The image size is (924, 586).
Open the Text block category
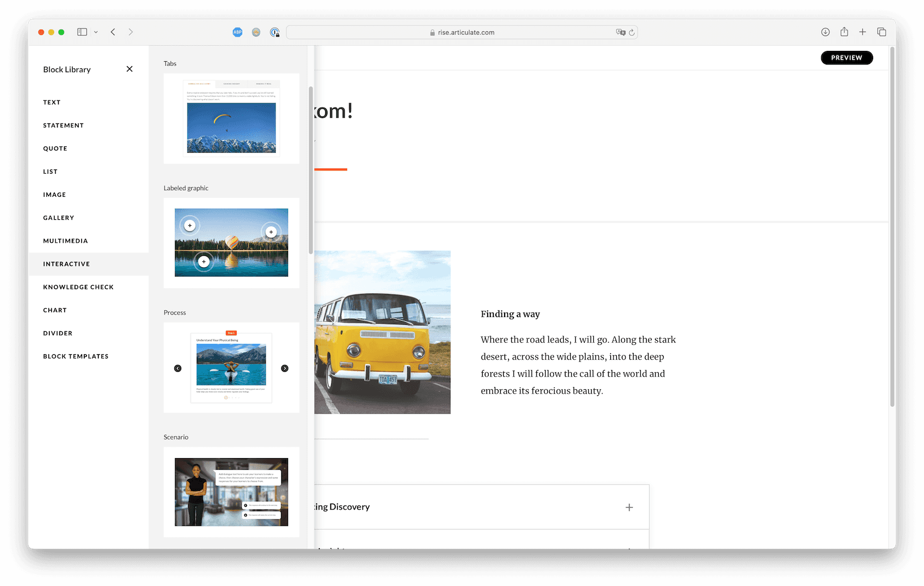(x=51, y=102)
